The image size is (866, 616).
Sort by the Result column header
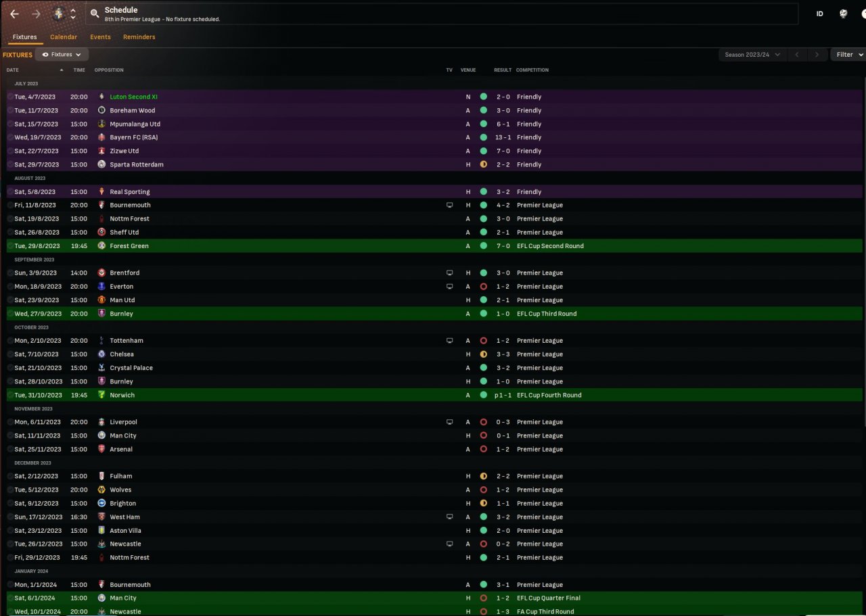pos(503,70)
